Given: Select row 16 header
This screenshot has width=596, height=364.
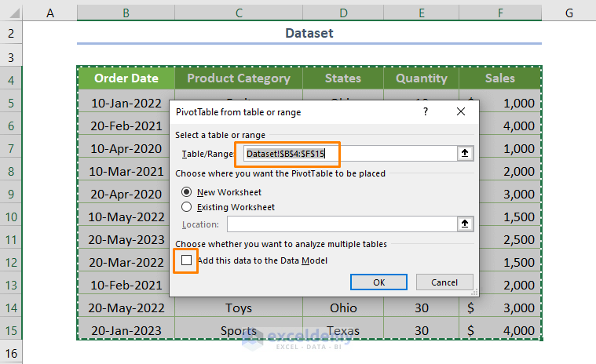Looking at the screenshot, I should [x=11, y=354].
